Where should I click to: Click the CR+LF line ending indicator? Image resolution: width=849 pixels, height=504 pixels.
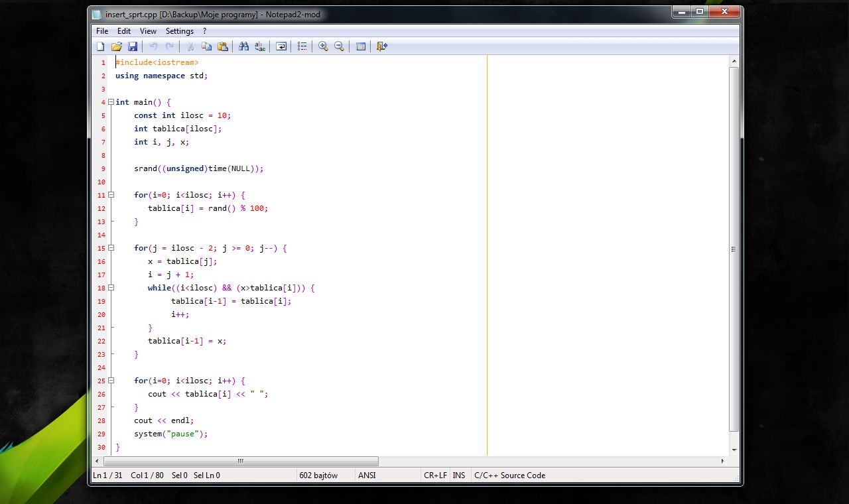435,475
